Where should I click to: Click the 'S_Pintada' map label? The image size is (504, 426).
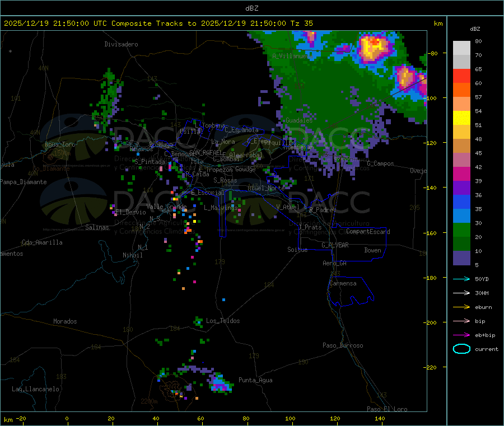pyautogui.click(x=150, y=162)
